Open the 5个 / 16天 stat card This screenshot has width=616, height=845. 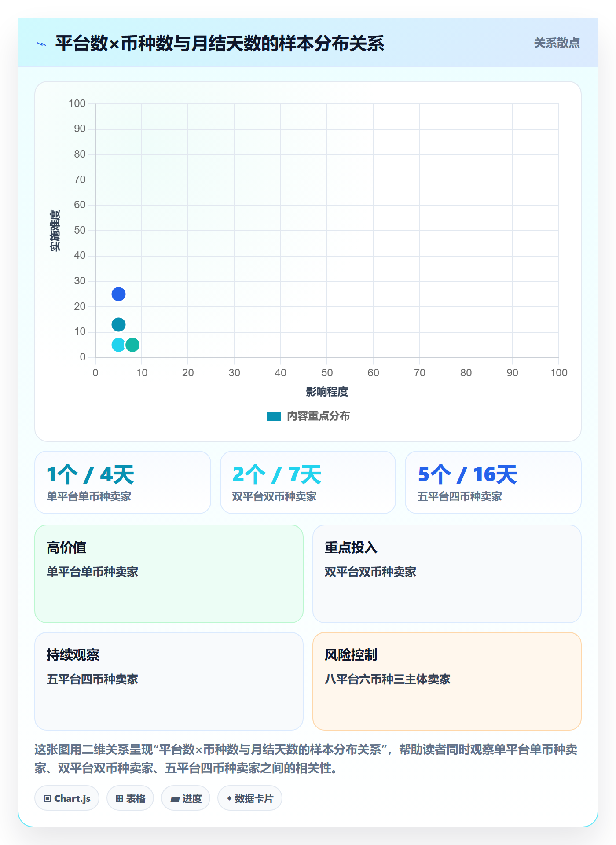tap(493, 482)
